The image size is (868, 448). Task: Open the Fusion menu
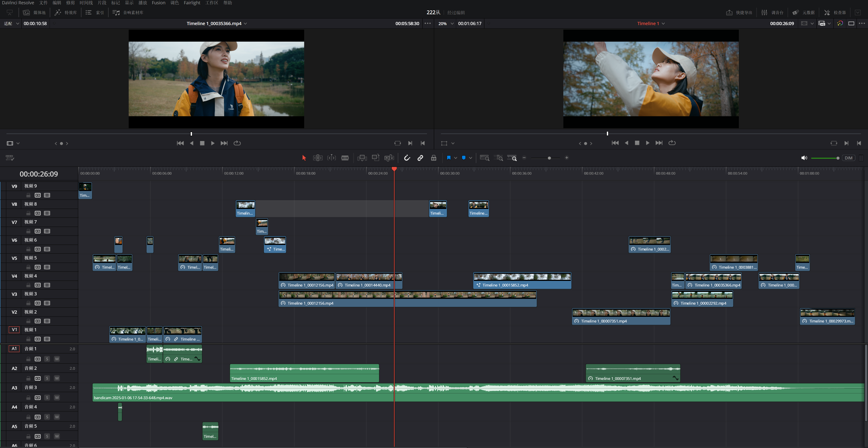click(158, 3)
